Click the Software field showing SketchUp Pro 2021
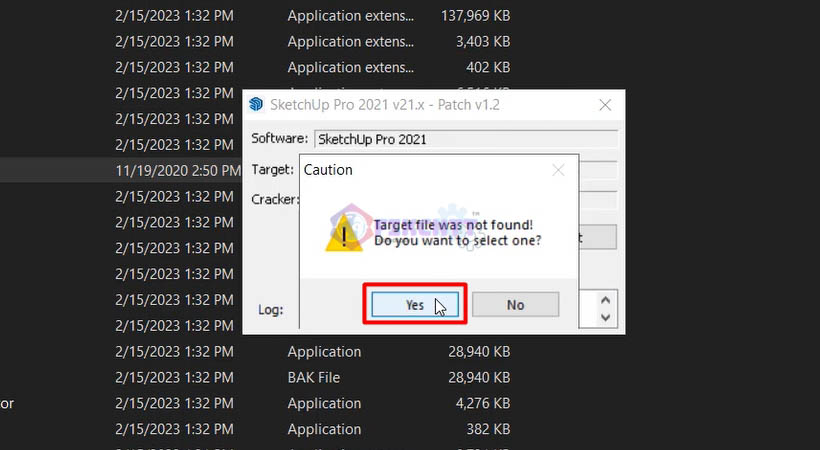Screen dimensions: 820x450 tap(466, 139)
